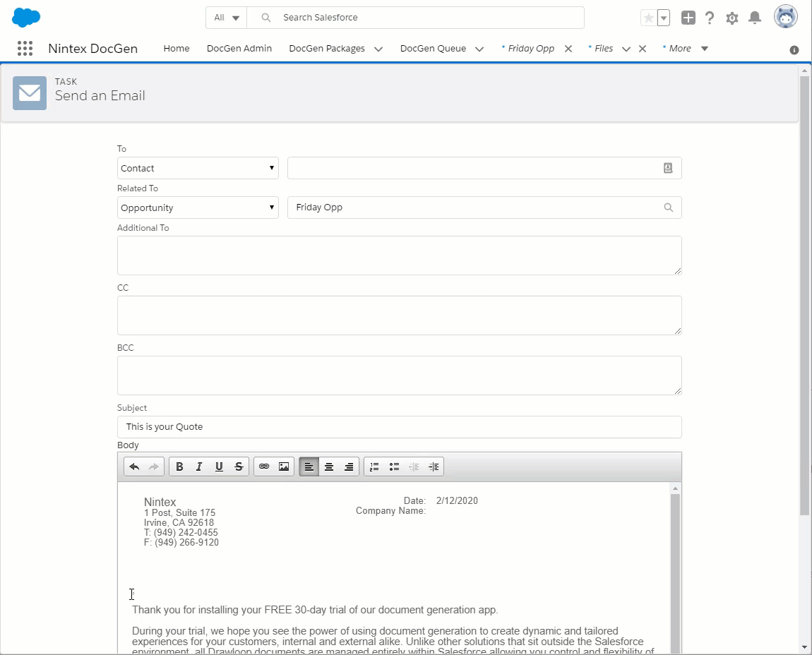Click the Undo arrow in body toolbar

(x=134, y=467)
